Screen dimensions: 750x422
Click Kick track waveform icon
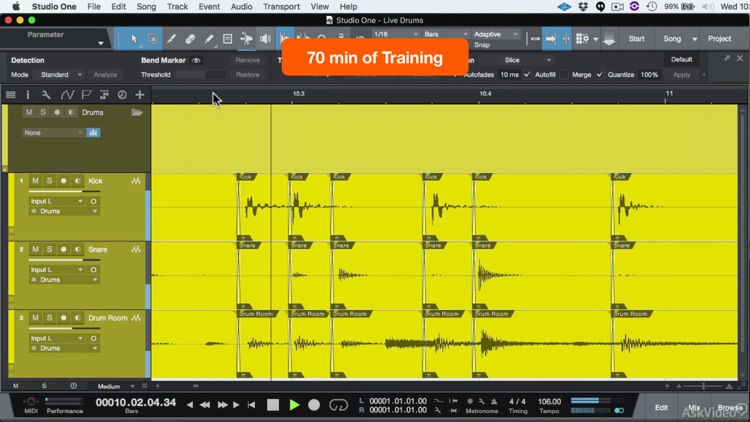[136, 181]
